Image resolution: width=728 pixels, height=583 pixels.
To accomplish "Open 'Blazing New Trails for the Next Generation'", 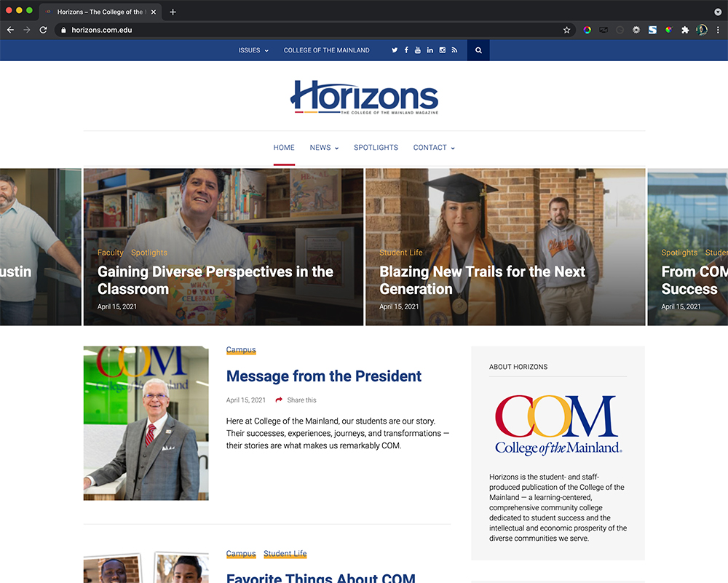I will coord(483,280).
